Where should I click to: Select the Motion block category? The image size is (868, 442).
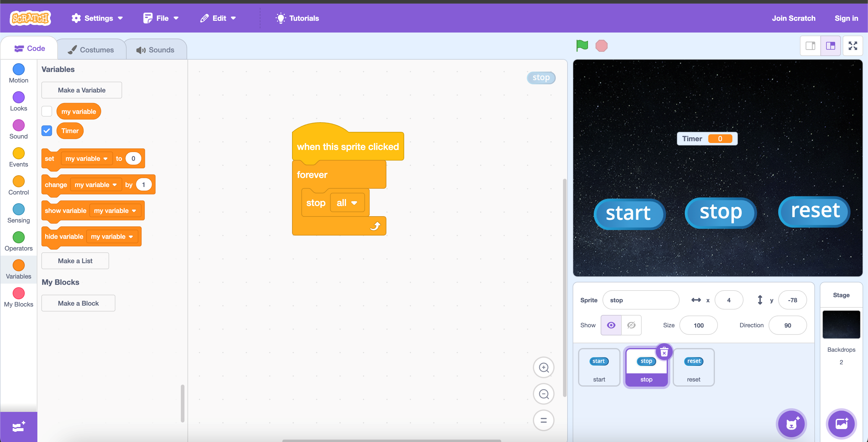coord(18,73)
